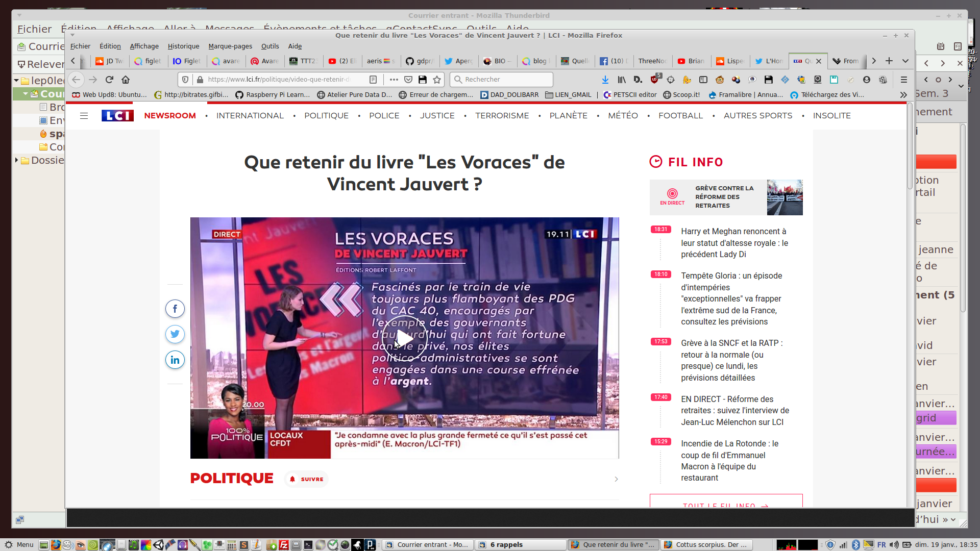
Task: Expand the hidden bookmarks toolbar overflow chevron
Action: pos(903,95)
